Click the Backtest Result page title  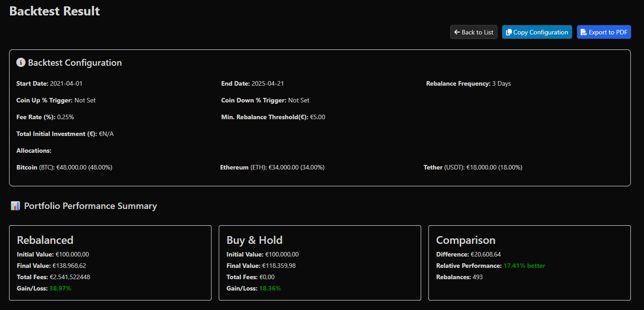(x=54, y=11)
